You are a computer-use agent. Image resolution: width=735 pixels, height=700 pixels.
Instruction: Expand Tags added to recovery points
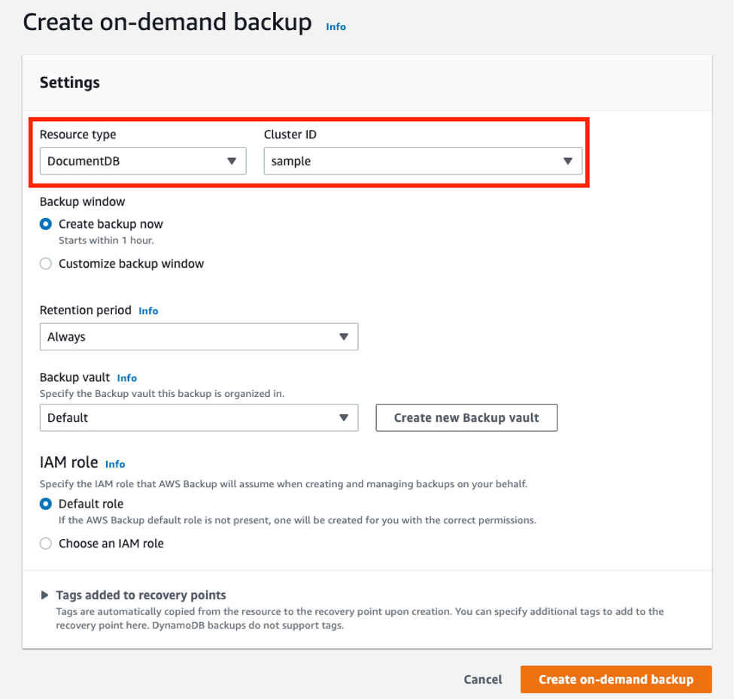click(141, 595)
